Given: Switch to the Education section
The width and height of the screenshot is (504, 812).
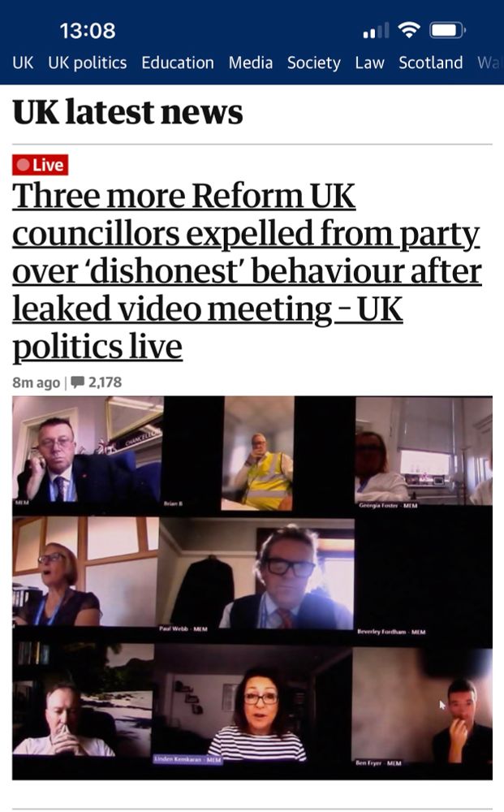Looking at the screenshot, I should pyautogui.click(x=178, y=63).
